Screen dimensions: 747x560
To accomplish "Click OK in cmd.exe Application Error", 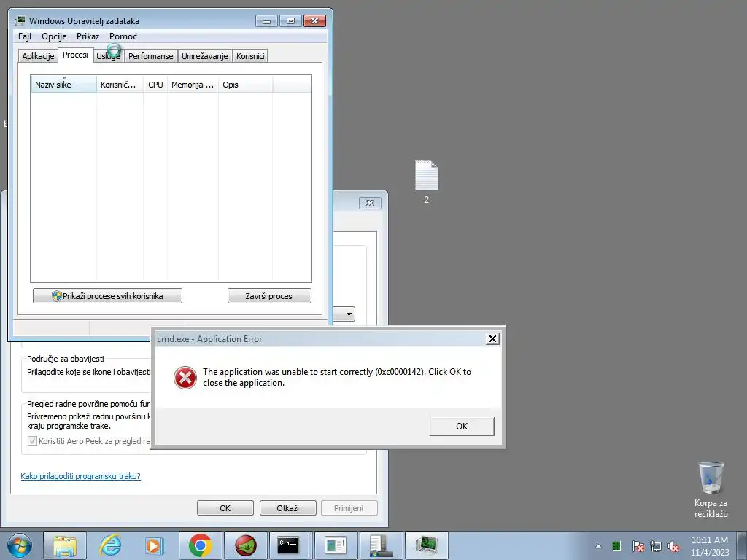I will [x=462, y=426].
